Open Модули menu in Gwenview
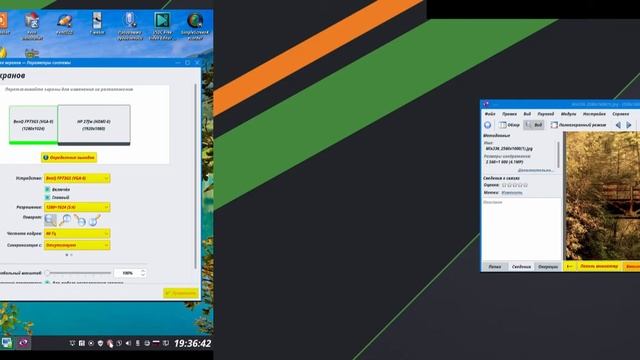 pos(568,114)
